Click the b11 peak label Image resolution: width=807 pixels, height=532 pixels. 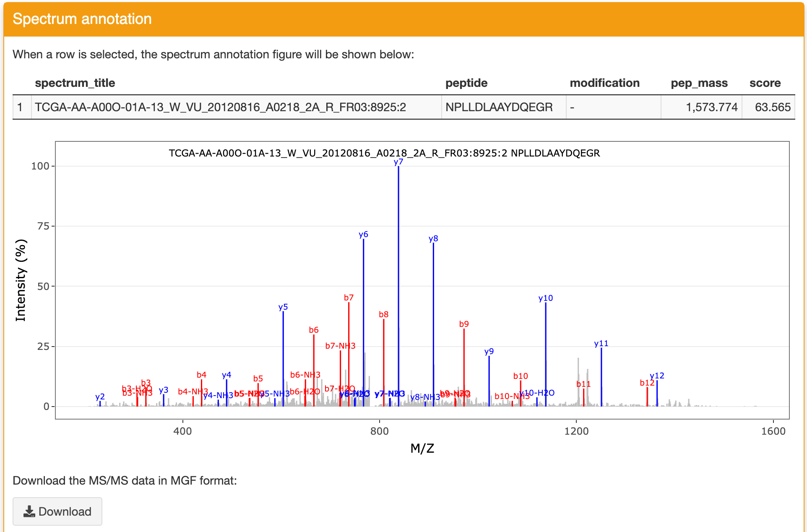[583, 384]
